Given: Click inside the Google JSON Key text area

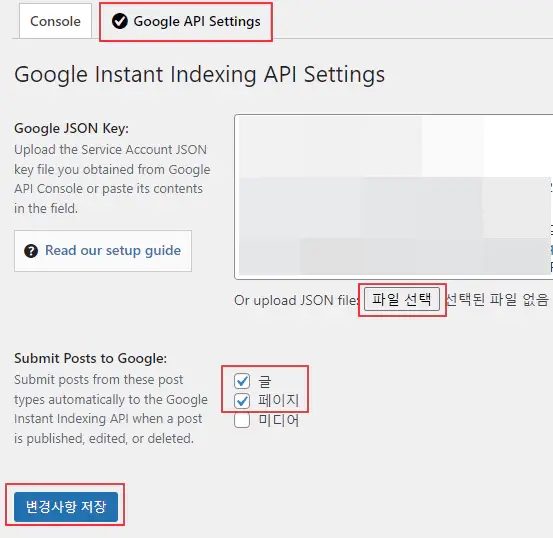Looking at the screenshot, I should (394, 197).
